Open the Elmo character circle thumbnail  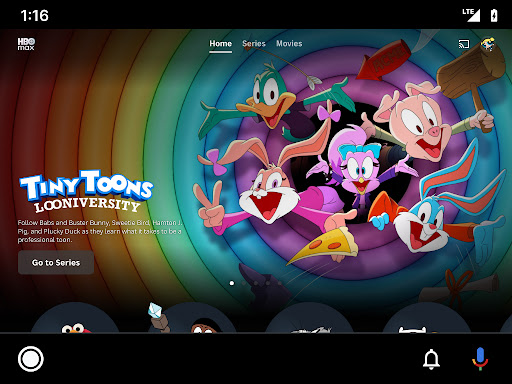tap(75, 318)
